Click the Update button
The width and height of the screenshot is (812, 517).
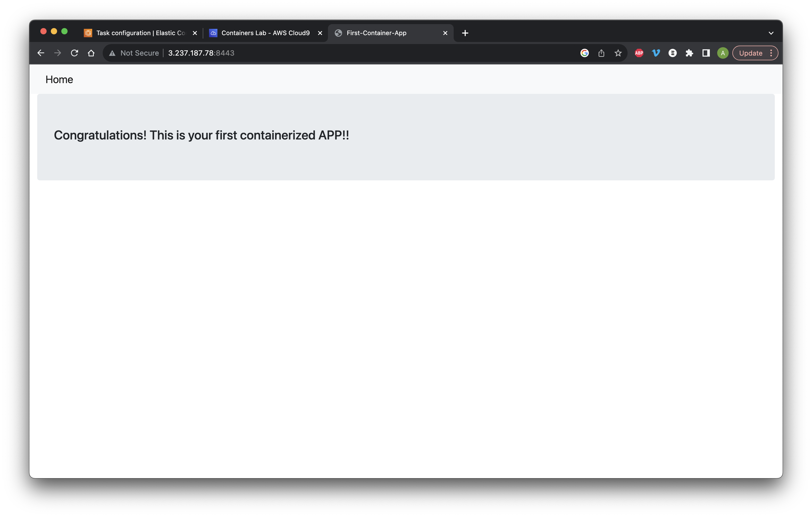click(751, 53)
